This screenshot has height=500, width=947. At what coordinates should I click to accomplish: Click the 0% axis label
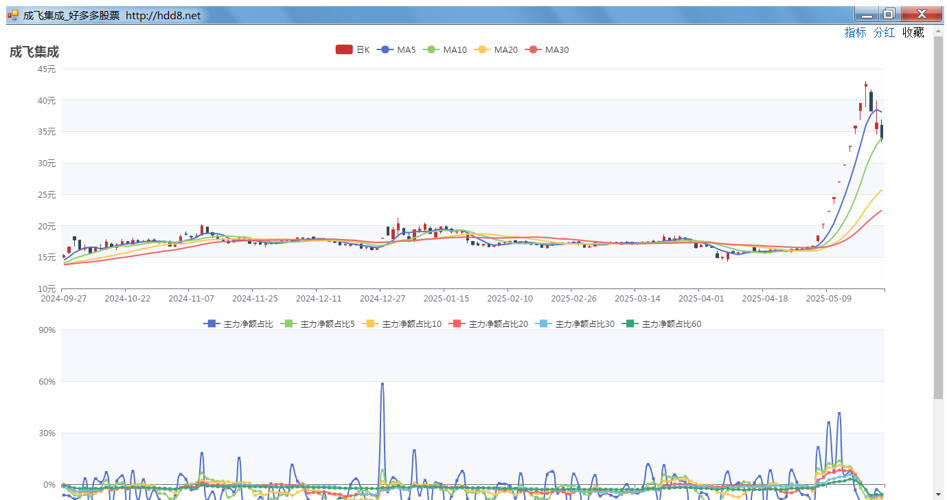[50, 484]
